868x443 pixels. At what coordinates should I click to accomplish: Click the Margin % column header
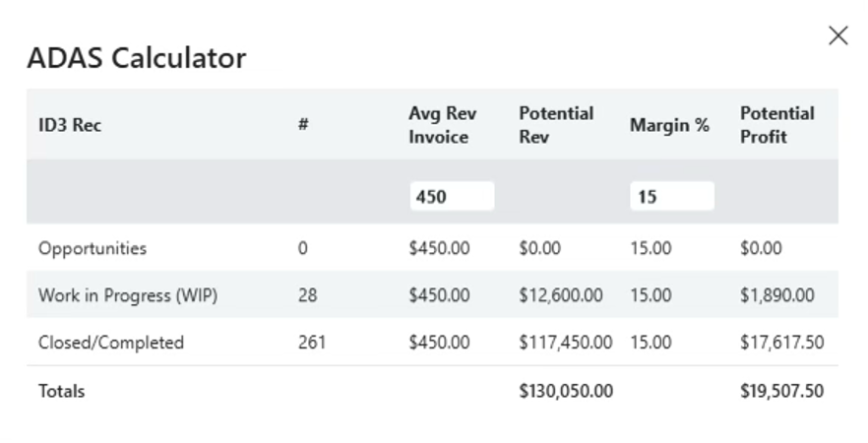[x=669, y=125]
